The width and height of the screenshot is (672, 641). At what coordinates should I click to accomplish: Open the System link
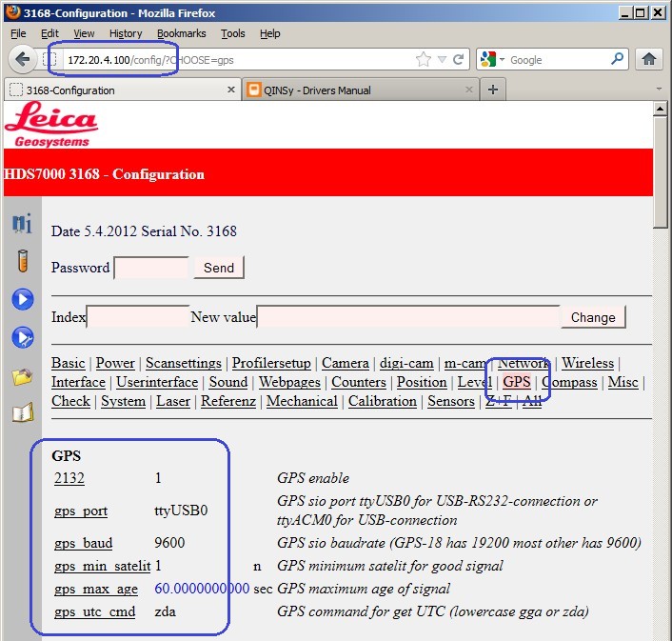pyautogui.click(x=123, y=401)
